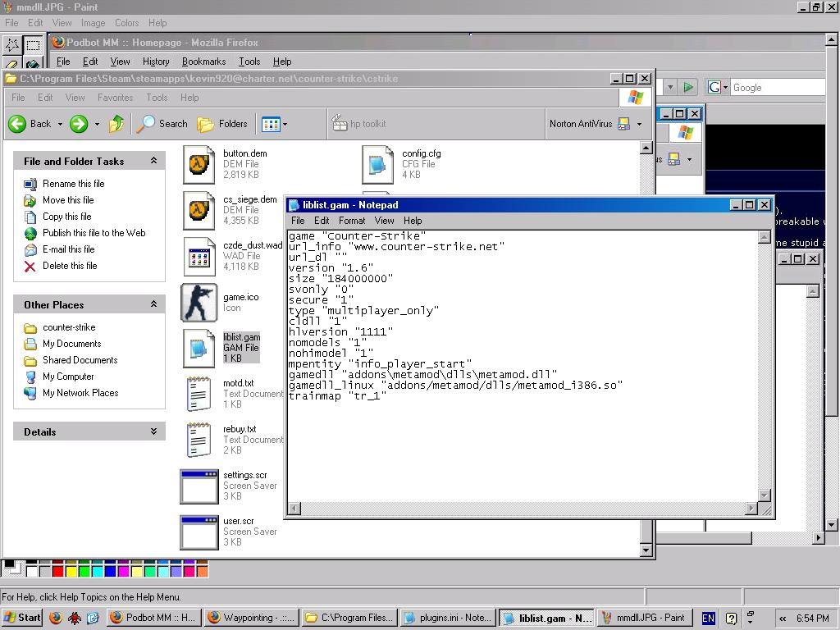Toggle the Folders pane button
Image resolution: width=840 pixels, height=630 pixels.
click(221, 124)
